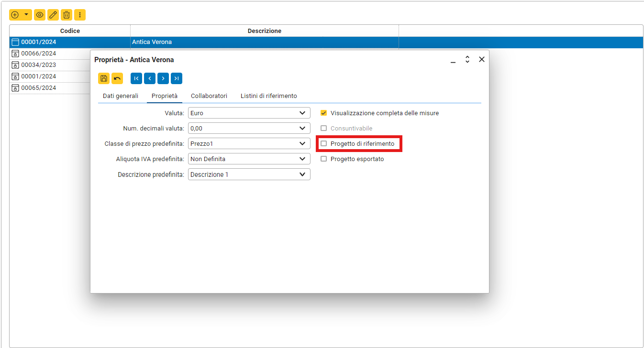
Task: Select row 00066/2024 in the list
Action: (38, 54)
